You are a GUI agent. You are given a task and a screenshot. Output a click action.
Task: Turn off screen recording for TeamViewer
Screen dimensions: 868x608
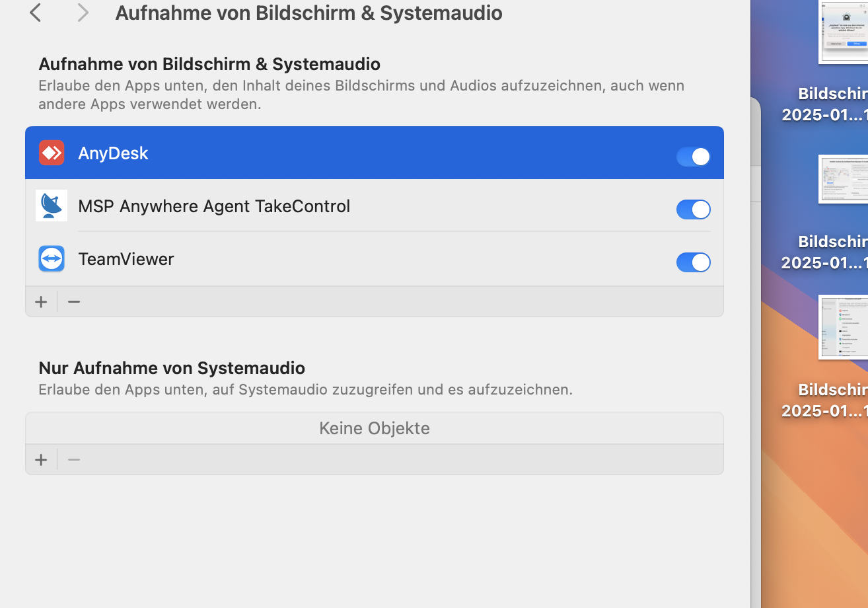693,262
